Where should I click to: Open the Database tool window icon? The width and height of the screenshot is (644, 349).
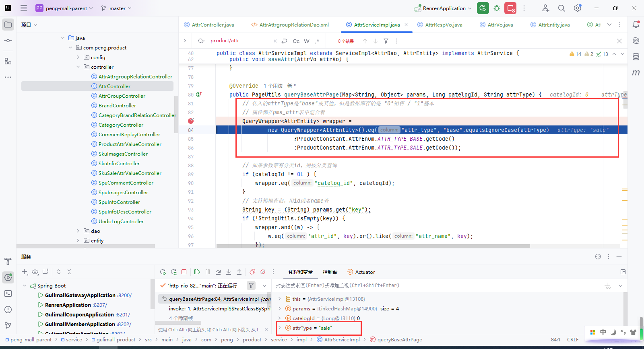[636, 57]
